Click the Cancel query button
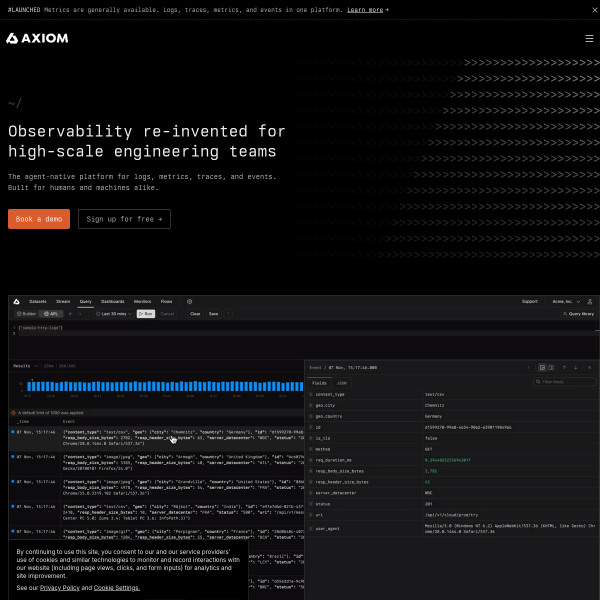 167,314
